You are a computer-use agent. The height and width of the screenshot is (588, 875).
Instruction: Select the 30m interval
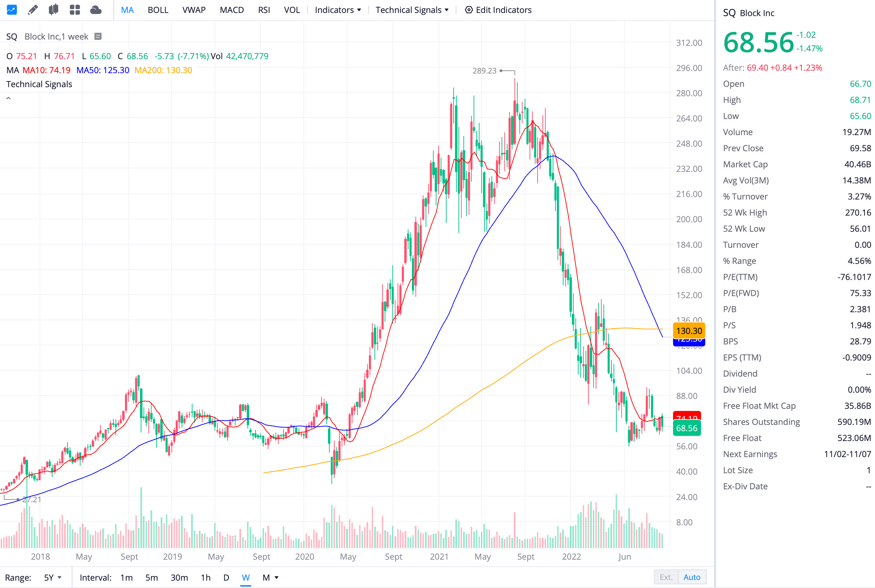pos(179,577)
